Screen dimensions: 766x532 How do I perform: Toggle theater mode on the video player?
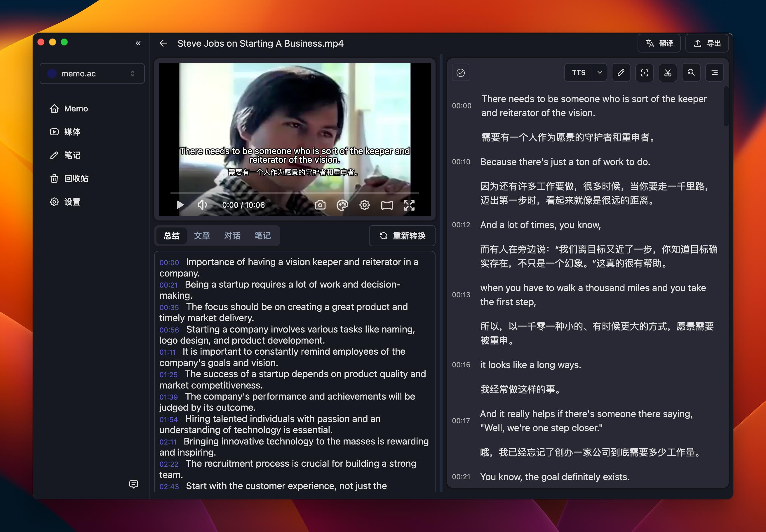(x=387, y=205)
